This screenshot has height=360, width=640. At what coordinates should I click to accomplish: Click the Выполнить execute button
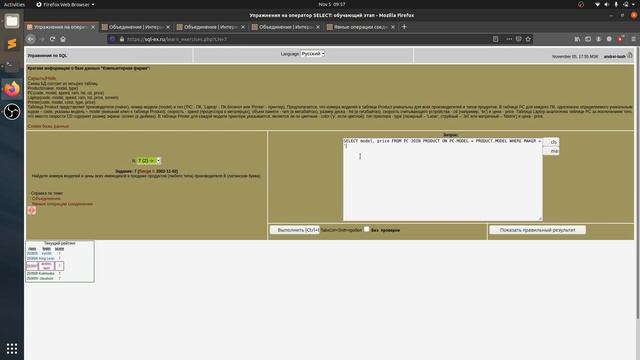[295, 230]
